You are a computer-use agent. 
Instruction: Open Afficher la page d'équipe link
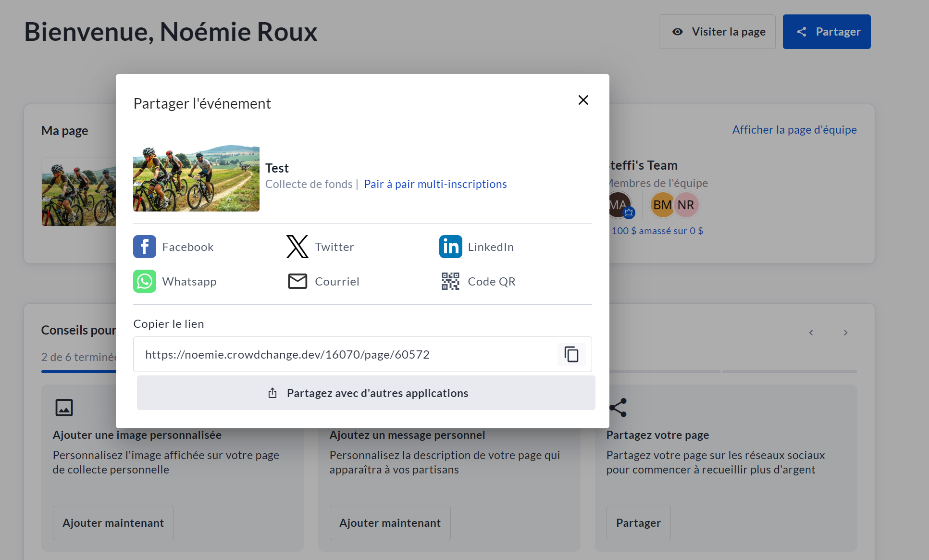(x=794, y=130)
